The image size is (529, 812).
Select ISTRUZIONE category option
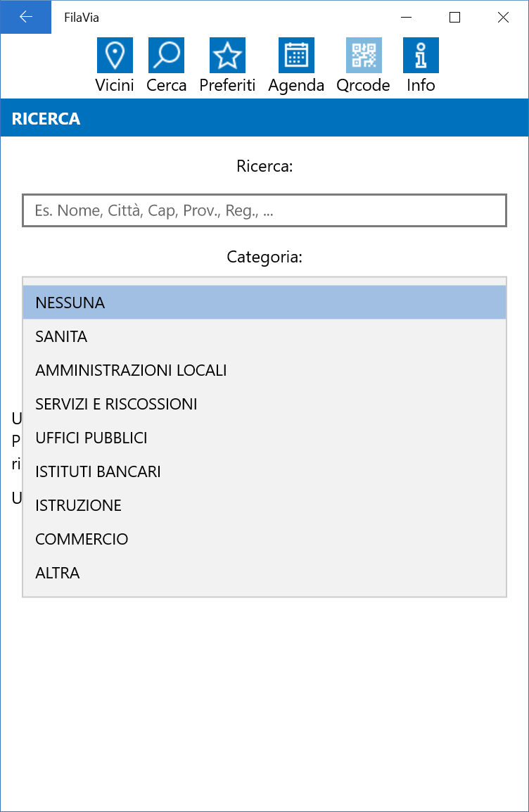[x=264, y=505]
